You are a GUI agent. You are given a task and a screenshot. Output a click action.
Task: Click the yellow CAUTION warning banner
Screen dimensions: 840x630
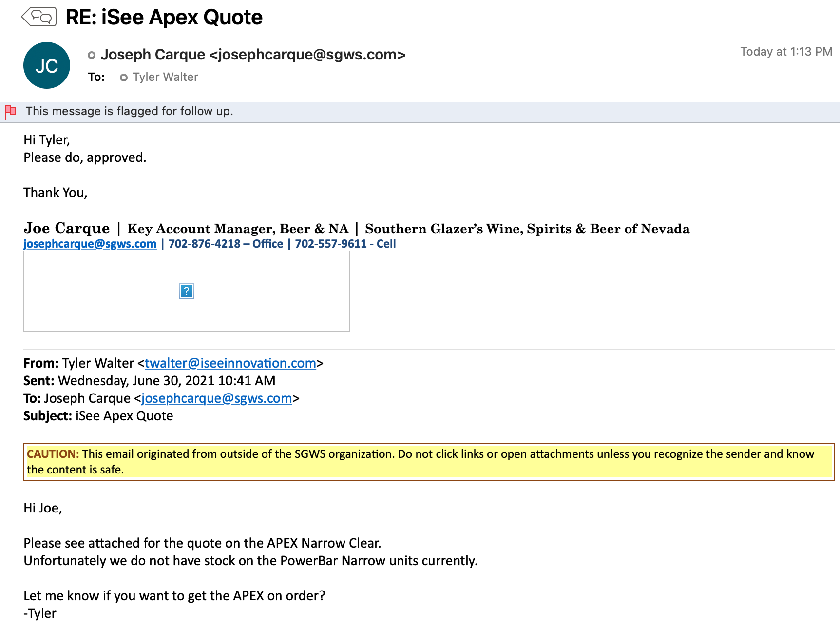point(428,462)
